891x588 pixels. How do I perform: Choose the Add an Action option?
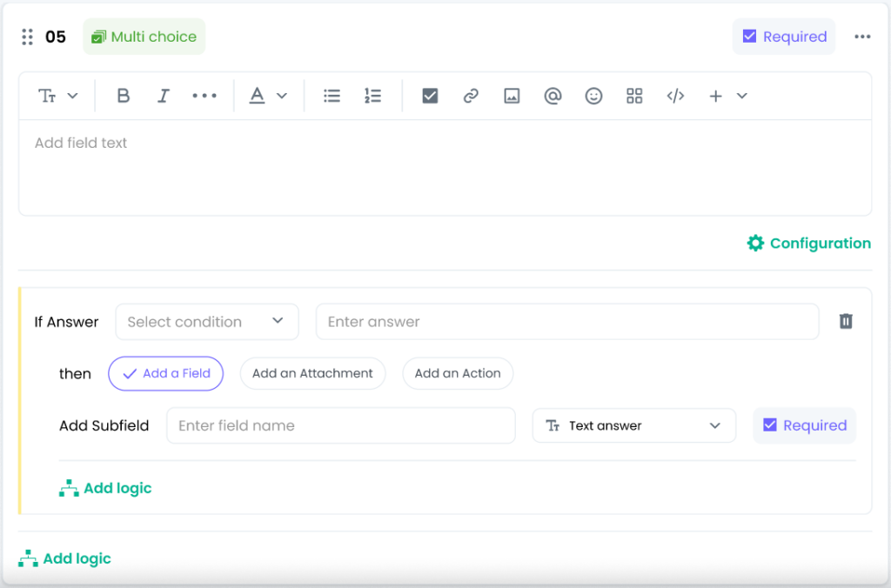tap(458, 373)
